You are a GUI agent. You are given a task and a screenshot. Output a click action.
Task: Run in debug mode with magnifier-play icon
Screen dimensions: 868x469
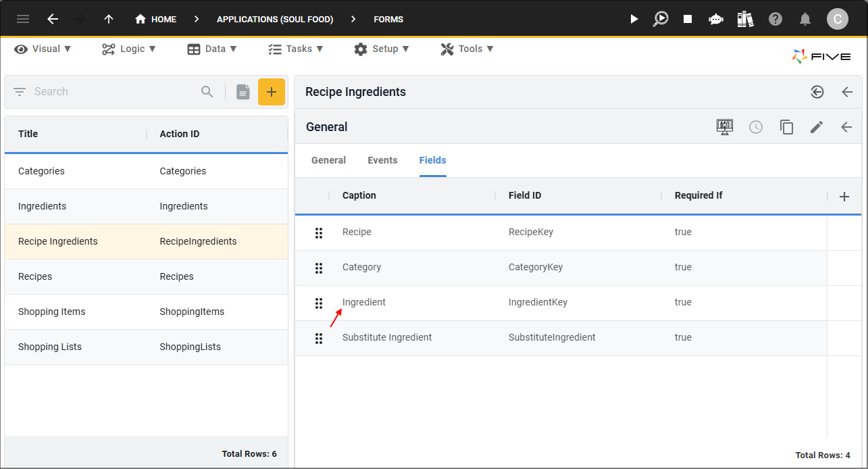(661, 19)
